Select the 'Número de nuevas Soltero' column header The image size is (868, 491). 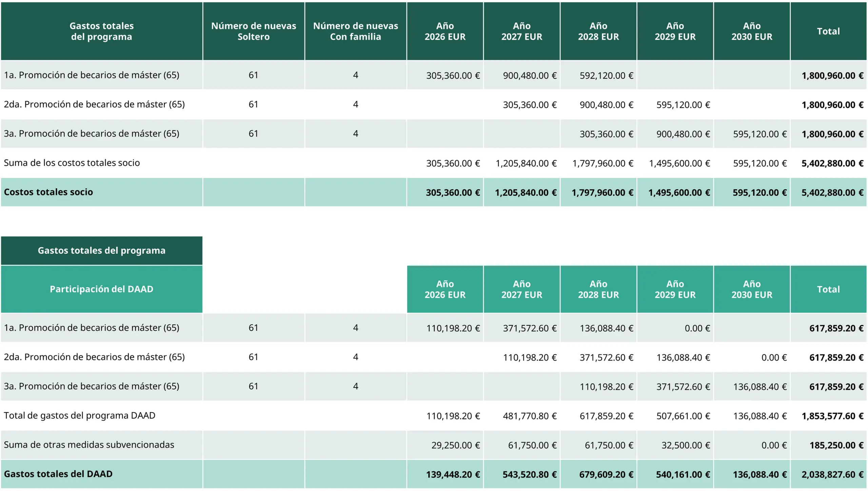click(x=253, y=31)
